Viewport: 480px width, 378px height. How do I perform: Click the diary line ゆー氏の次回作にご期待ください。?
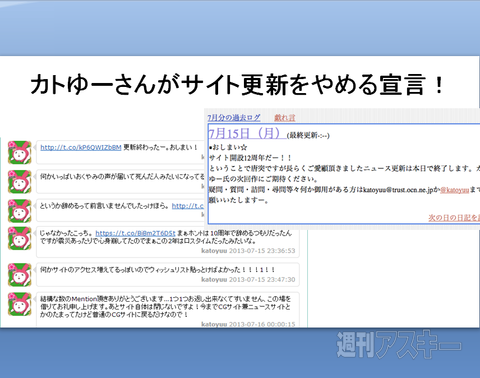pos(263,179)
